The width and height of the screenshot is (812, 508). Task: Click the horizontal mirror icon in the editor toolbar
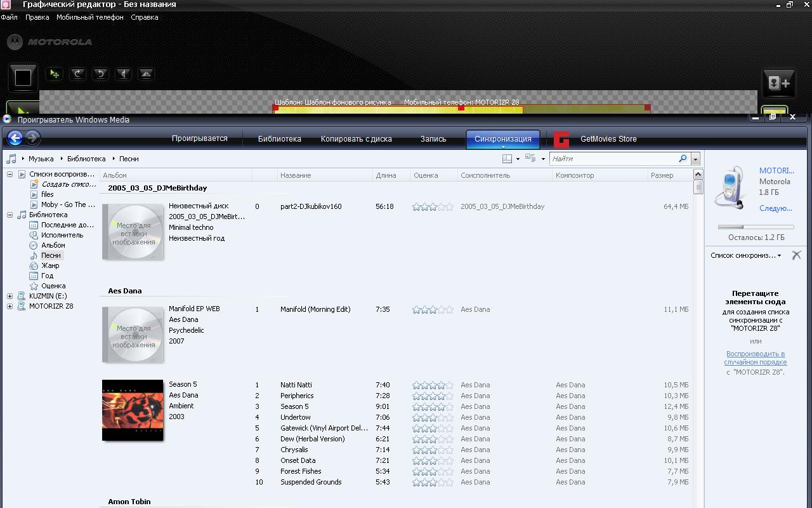146,74
